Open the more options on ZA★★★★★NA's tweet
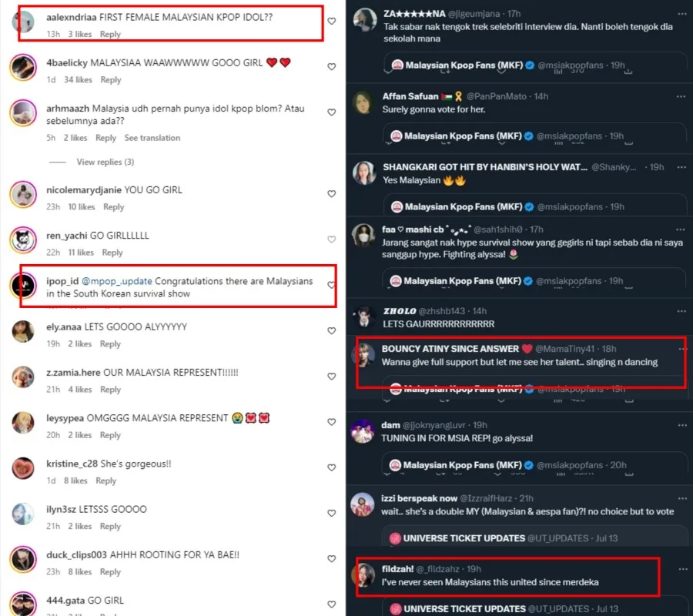Image resolution: width=693 pixels, height=616 pixels. coord(681,14)
